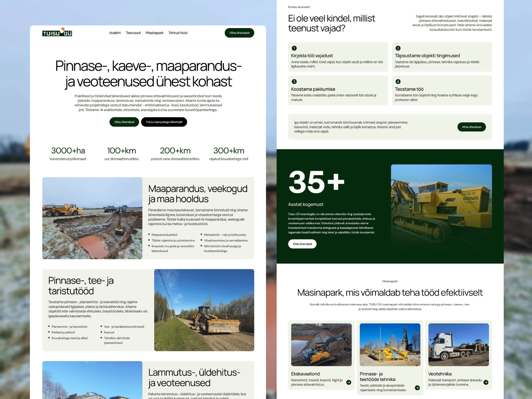Image resolution: width=532 pixels, height=399 pixels.
Task: Select step 2 badge Täpsustame objekti tingimused
Action: click(x=398, y=48)
